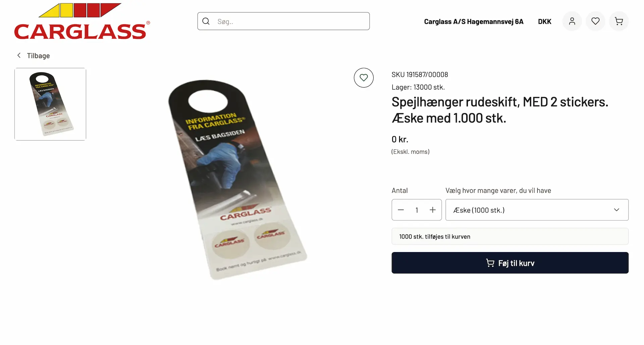
Task: Go back via Tilbage link
Action: (38, 56)
